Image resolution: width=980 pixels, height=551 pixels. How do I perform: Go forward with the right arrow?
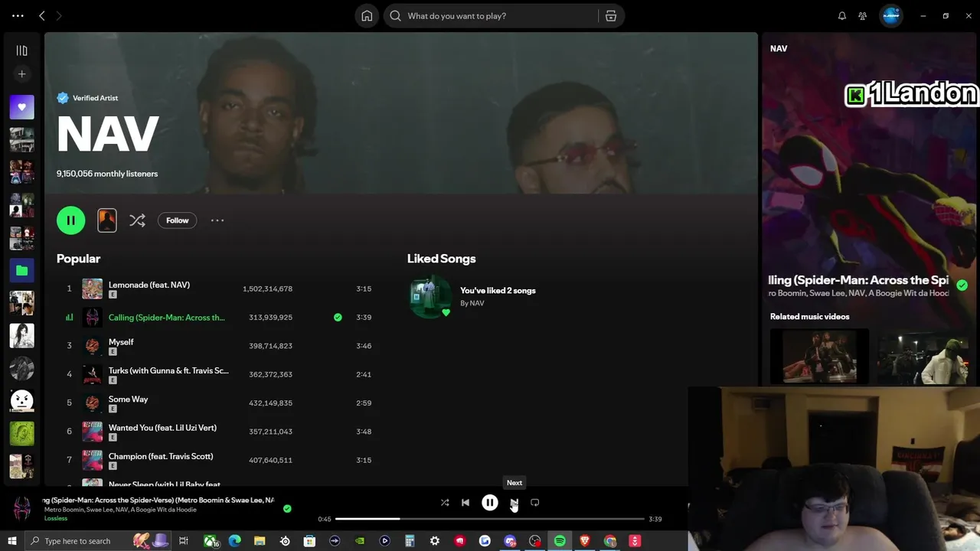[x=59, y=16]
